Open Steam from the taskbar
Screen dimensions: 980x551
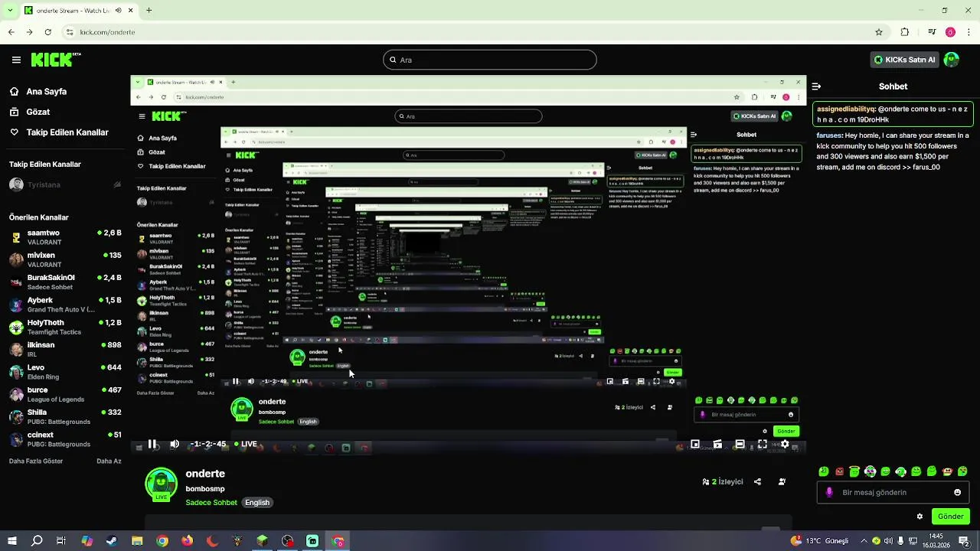(112, 541)
